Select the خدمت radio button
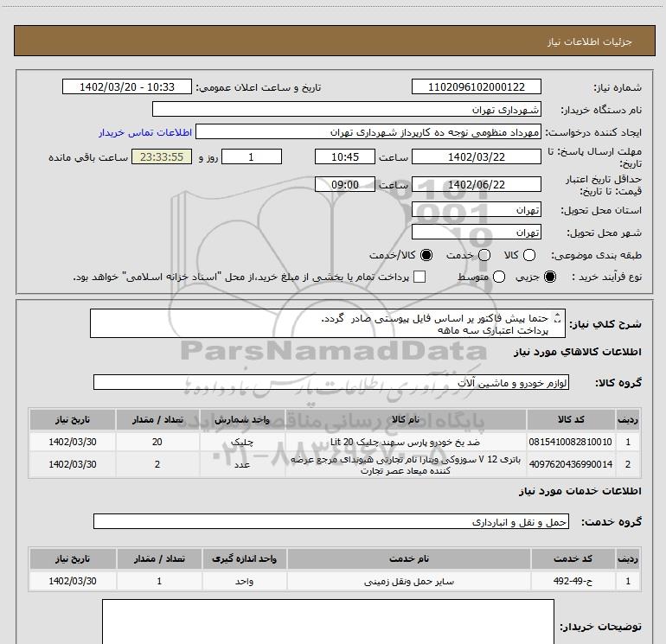Image resolution: width=666 pixels, height=644 pixels. point(484,255)
